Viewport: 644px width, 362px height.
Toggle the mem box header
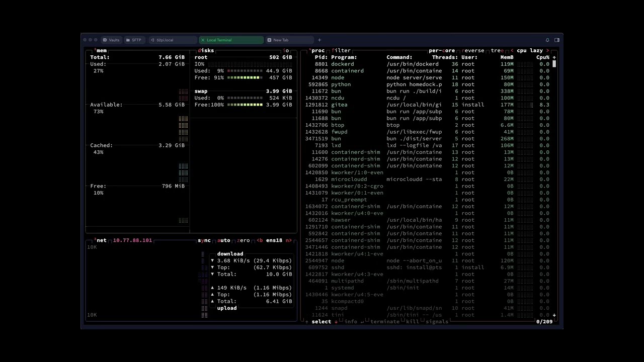[101, 50]
